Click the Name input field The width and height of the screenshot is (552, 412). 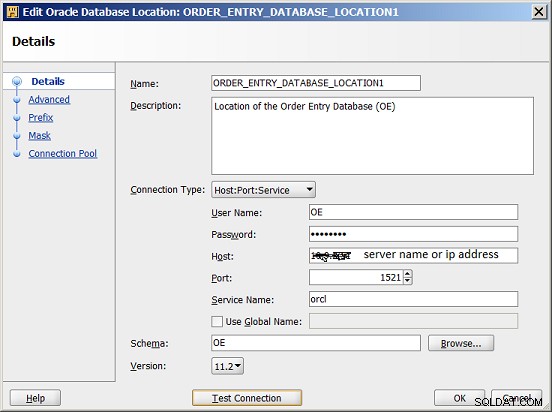[316, 83]
